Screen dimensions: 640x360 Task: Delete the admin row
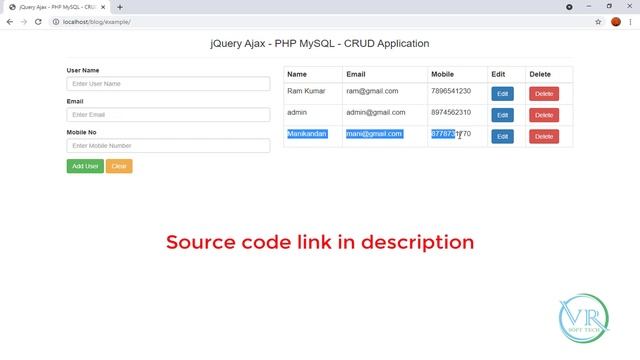point(544,115)
